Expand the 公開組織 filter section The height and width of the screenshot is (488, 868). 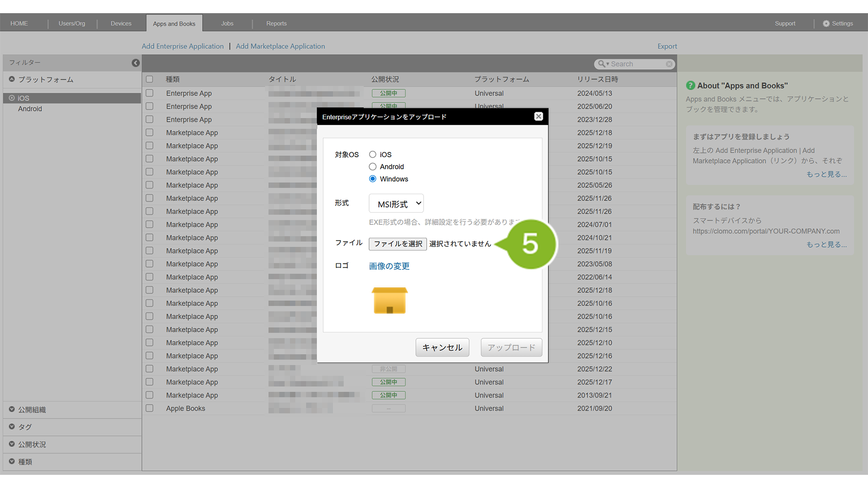point(12,409)
